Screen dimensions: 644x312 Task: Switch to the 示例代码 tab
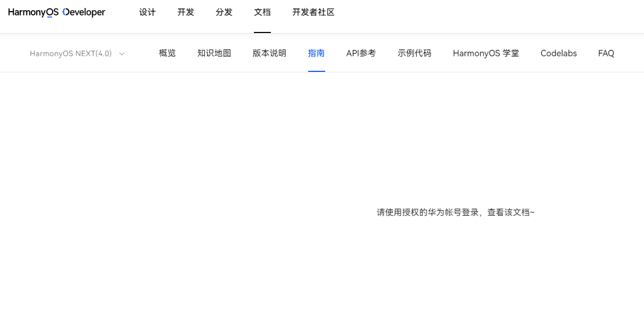coord(414,53)
